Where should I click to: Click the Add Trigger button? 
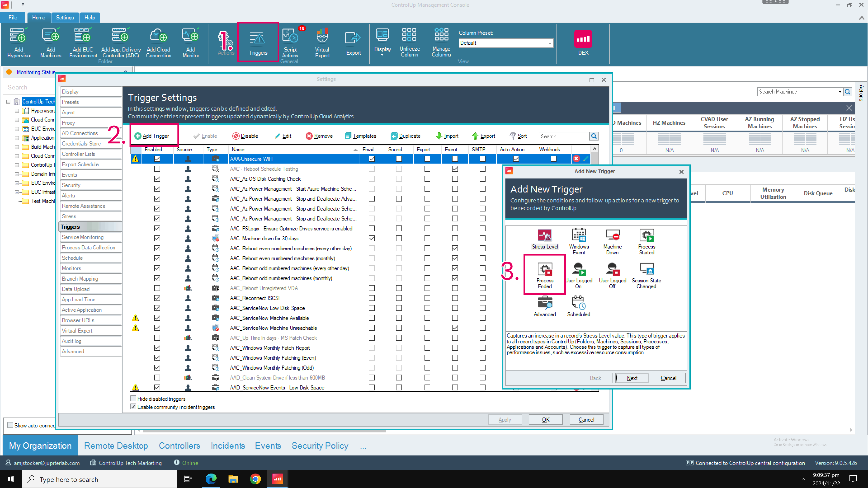click(x=152, y=136)
